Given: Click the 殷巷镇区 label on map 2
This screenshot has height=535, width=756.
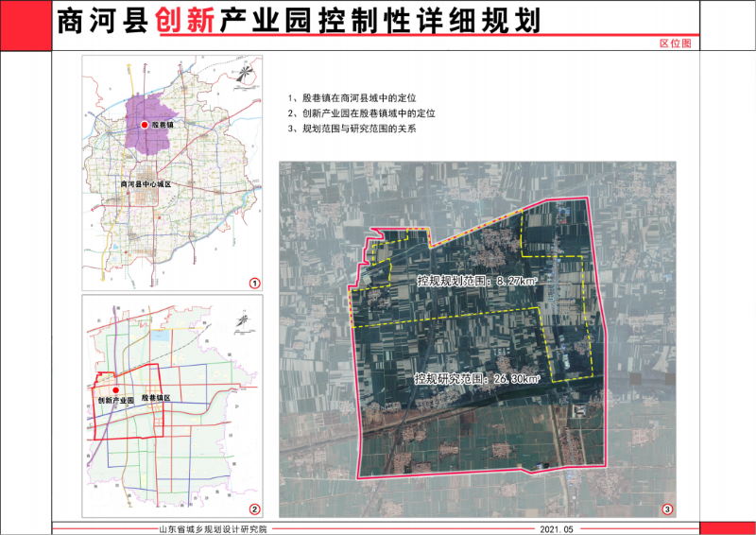Looking at the screenshot, I should click(x=156, y=399).
